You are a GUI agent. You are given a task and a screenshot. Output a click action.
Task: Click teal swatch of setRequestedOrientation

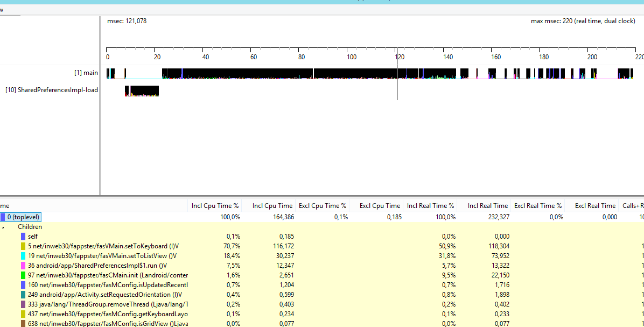(x=23, y=295)
